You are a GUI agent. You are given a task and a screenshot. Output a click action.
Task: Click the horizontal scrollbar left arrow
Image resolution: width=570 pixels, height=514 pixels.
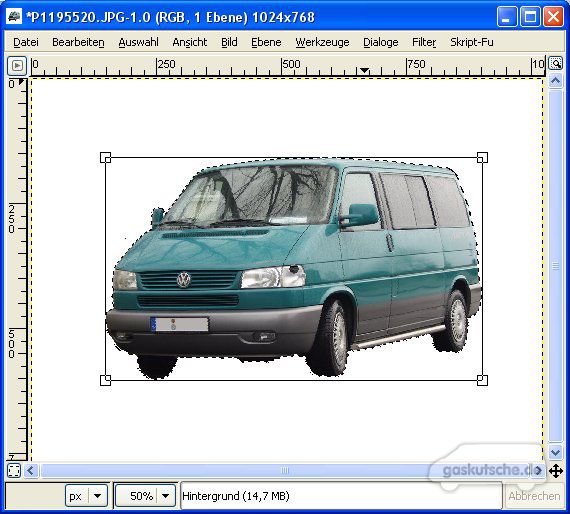coord(31,471)
